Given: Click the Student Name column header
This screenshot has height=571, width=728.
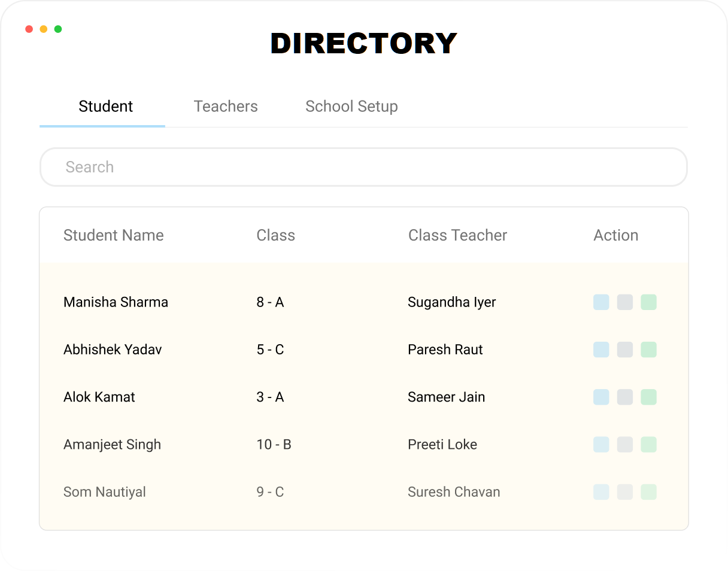Looking at the screenshot, I should [114, 235].
